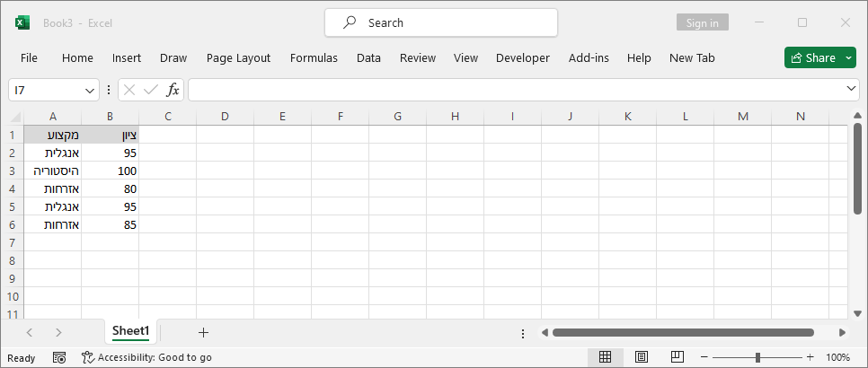The height and width of the screenshot is (368, 868).
Task: Expand the formula bar chevron
Action: point(852,89)
